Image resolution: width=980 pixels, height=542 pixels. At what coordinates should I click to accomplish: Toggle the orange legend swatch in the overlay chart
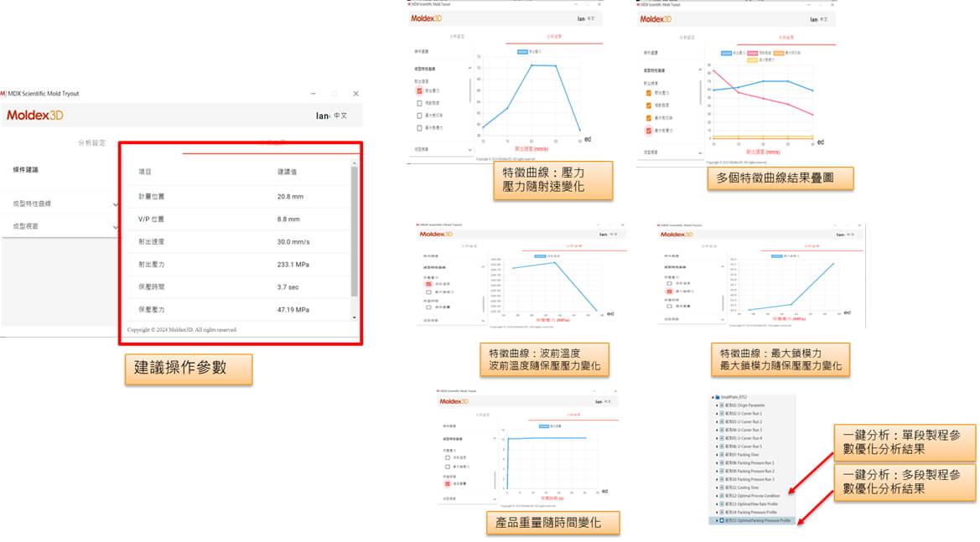click(x=779, y=53)
